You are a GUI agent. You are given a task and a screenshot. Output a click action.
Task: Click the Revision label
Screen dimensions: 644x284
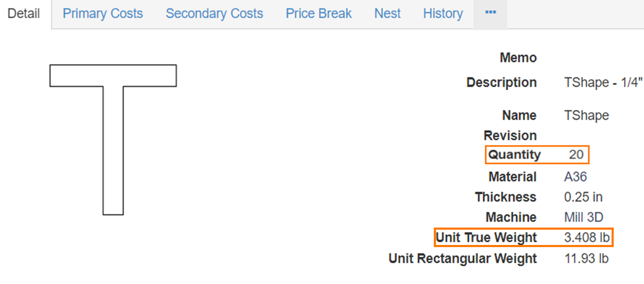point(510,136)
